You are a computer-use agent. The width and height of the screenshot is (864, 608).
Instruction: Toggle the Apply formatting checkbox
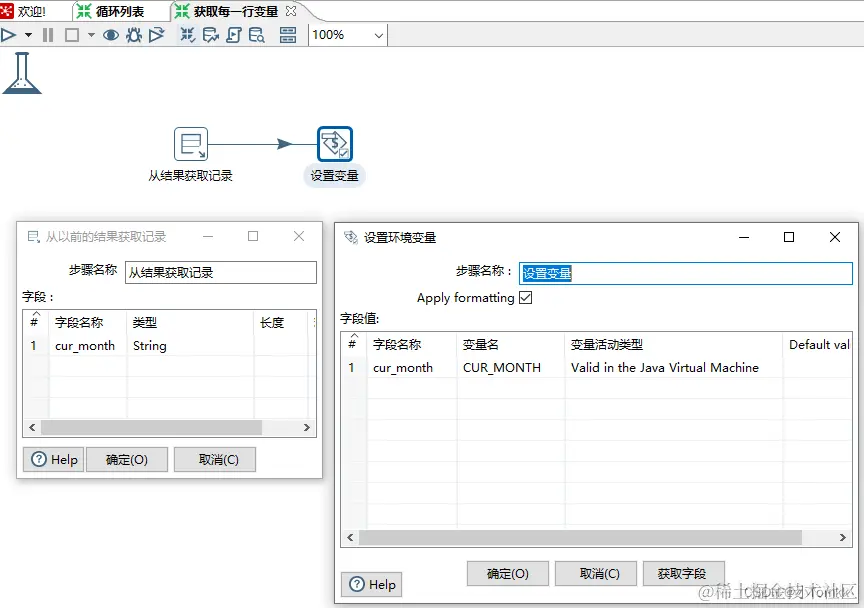click(526, 298)
